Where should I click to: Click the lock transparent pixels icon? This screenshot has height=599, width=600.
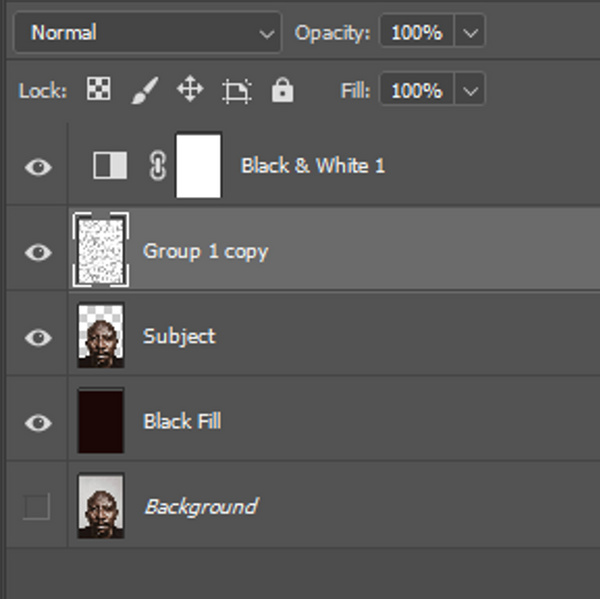[x=98, y=91]
